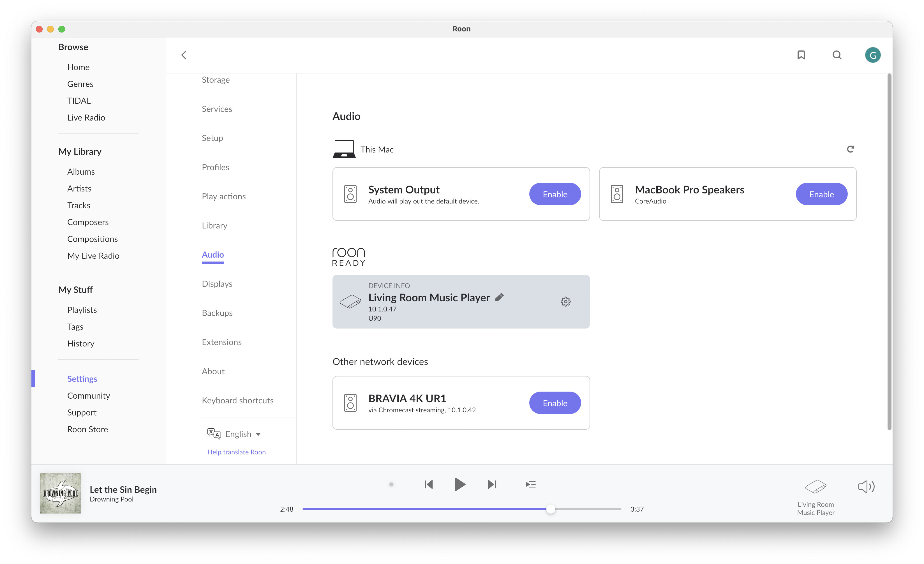Screen dimensions: 924x564
Task: Click song title Let the Sin Begin
Action: click(x=123, y=489)
